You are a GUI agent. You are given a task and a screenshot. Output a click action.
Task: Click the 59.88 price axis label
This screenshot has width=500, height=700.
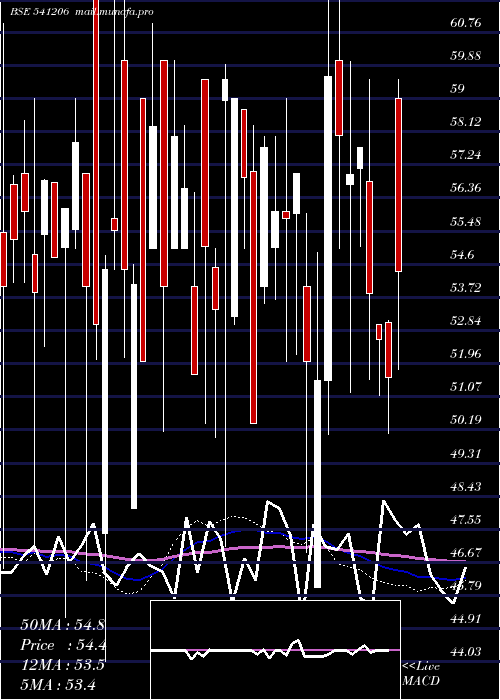coord(466,56)
